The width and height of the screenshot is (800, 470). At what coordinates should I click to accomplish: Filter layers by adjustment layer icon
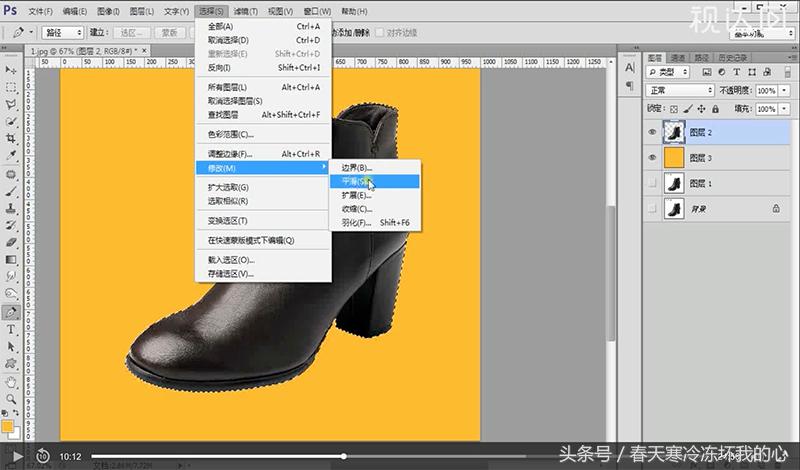point(721,72)
